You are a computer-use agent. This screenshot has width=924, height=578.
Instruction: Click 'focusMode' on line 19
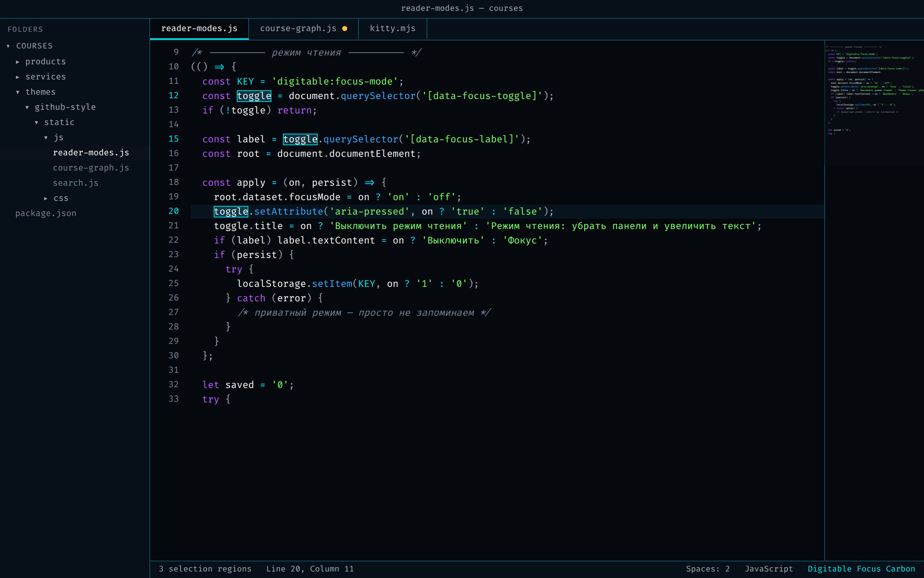315,197
